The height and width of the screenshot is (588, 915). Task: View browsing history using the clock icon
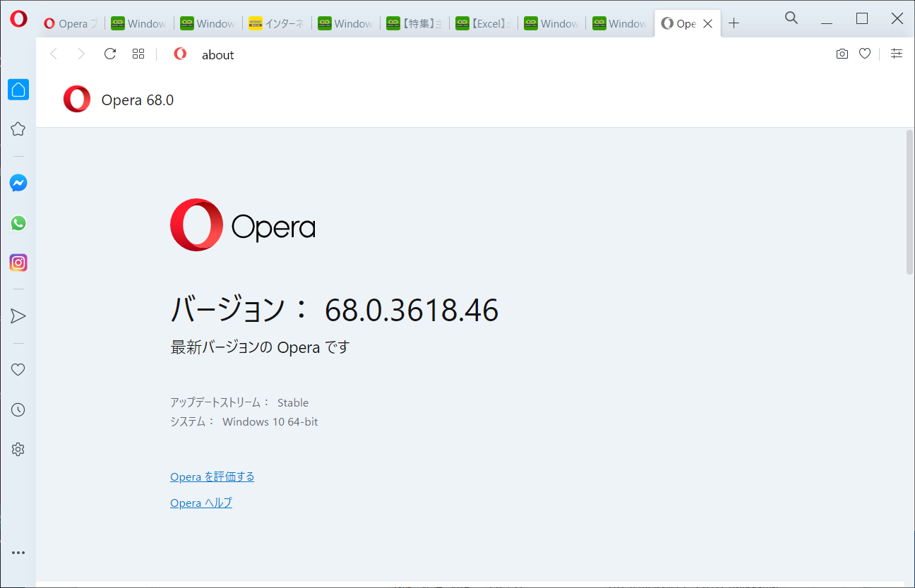(x=18, y=409)
